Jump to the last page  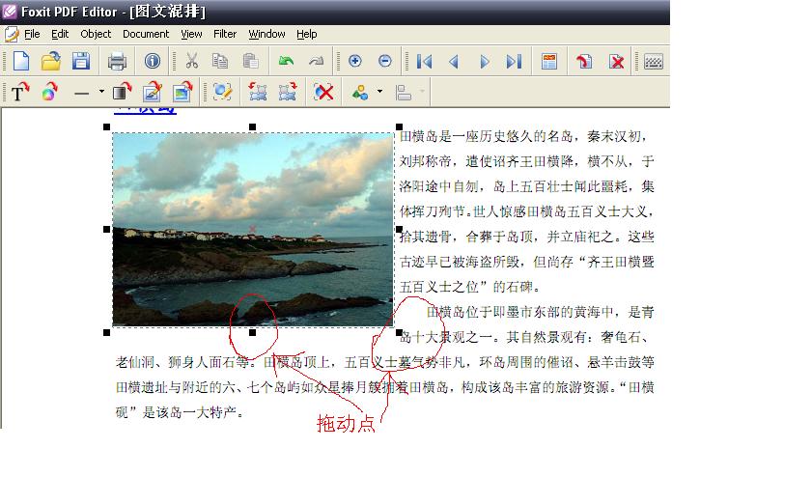(x=514, y=62)
